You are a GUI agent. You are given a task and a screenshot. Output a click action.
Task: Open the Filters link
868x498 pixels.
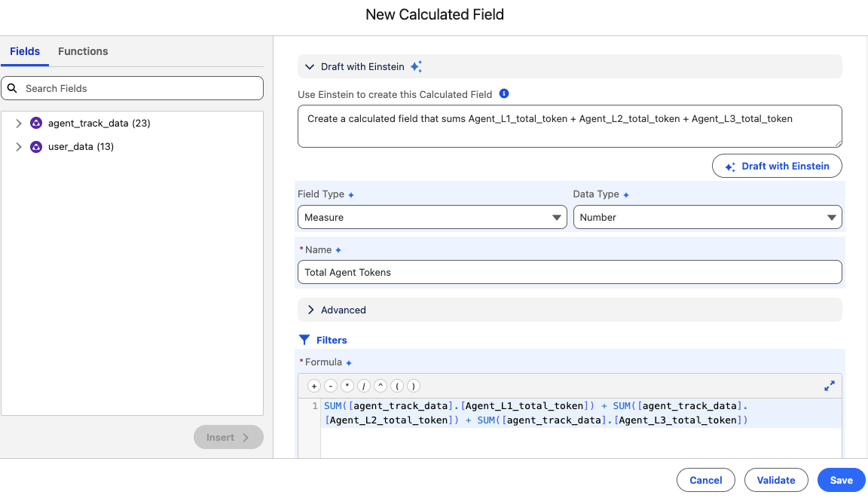coord(331,340)
